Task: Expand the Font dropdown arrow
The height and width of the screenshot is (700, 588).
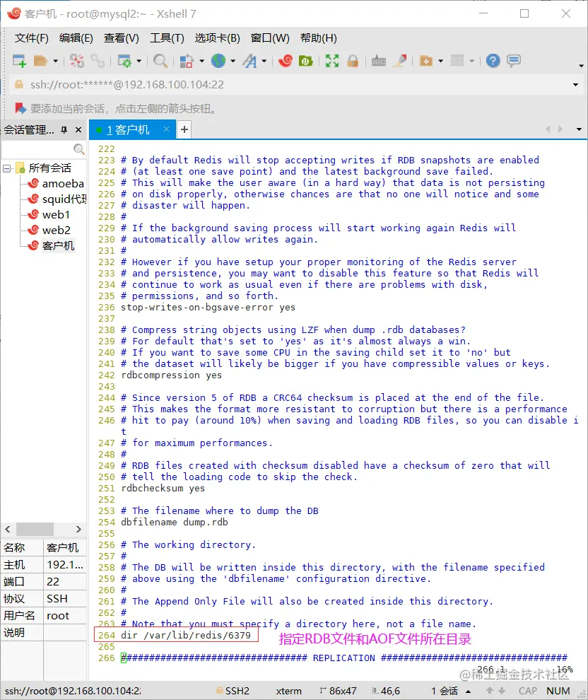Action: click(x=264, y=61)
